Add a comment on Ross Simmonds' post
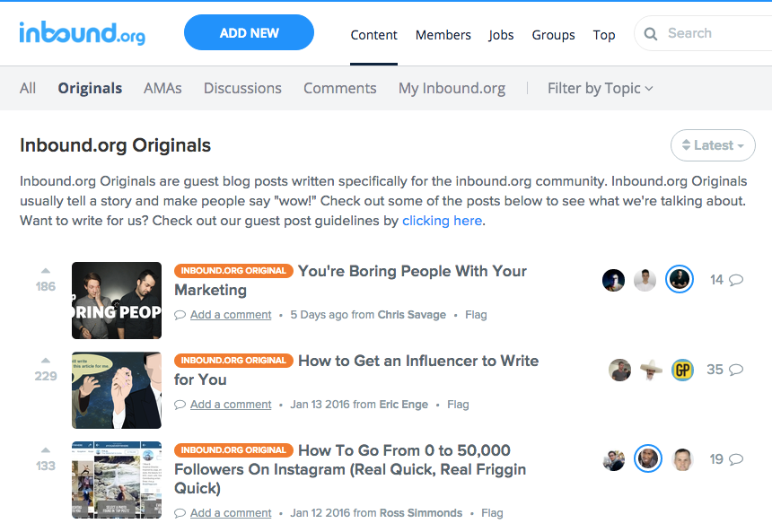 coord(231,513)
